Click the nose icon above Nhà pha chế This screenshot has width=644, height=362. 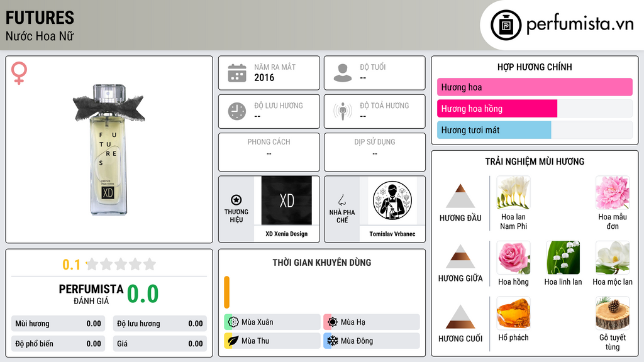coord(341,200)
